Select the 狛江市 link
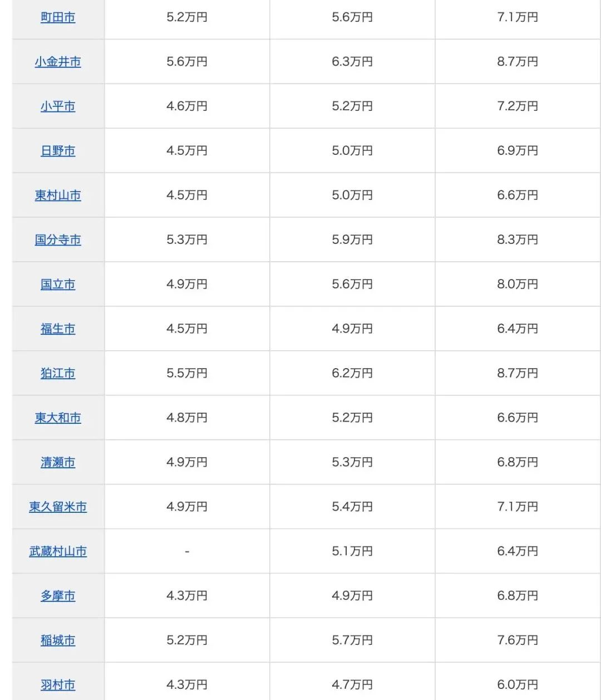The width and height of the screenshot is (601, 700). click(58, 374)
